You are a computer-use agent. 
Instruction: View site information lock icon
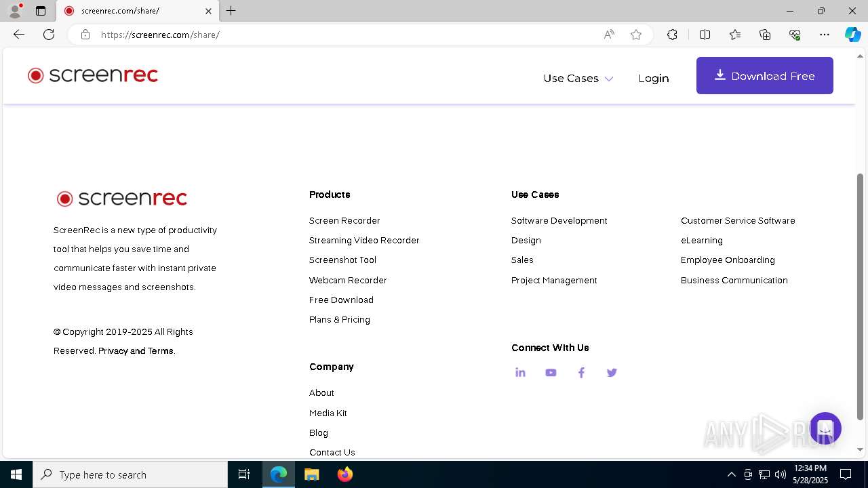pos(85,35)
